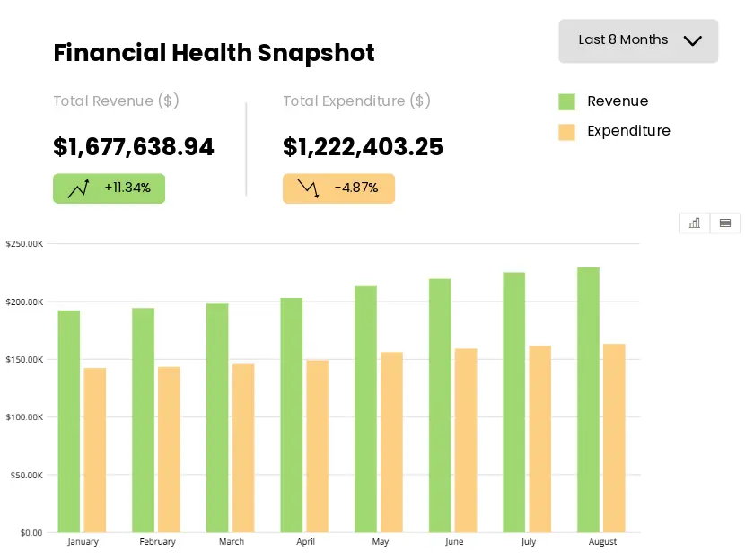Click the total revenue amount $1,677,638.94

click(x=134, y=147)
